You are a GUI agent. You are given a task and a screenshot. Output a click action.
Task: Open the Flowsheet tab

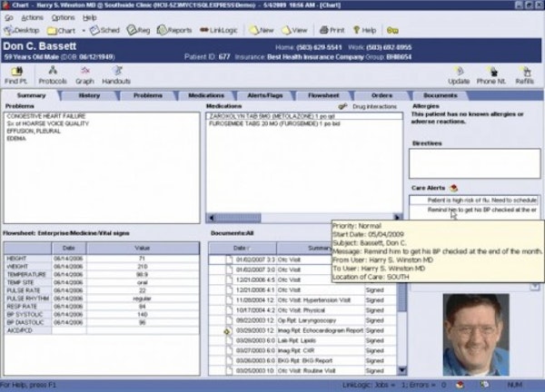323,94
